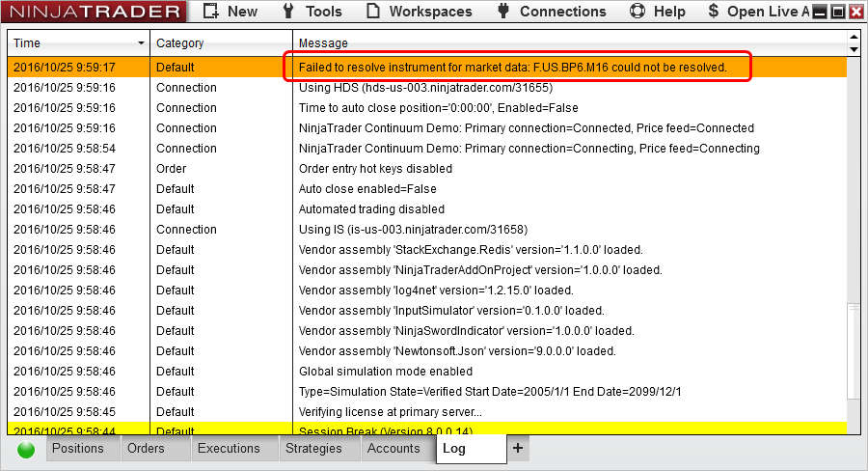868x471 pixels.
Task: Maximize the NinjaTrader window
Action: click(838, 12)
